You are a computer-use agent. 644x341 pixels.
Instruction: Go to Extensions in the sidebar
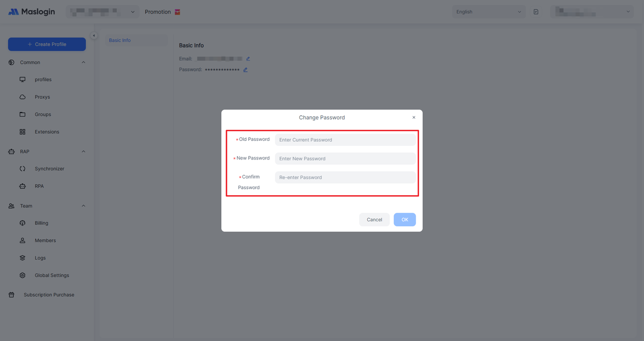(x=47, y=132)
